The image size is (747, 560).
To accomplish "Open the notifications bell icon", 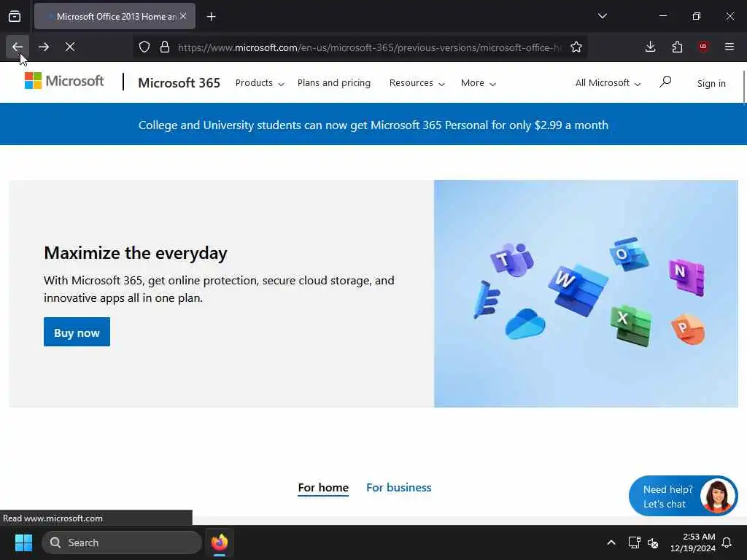I will (x=727, y=542).
